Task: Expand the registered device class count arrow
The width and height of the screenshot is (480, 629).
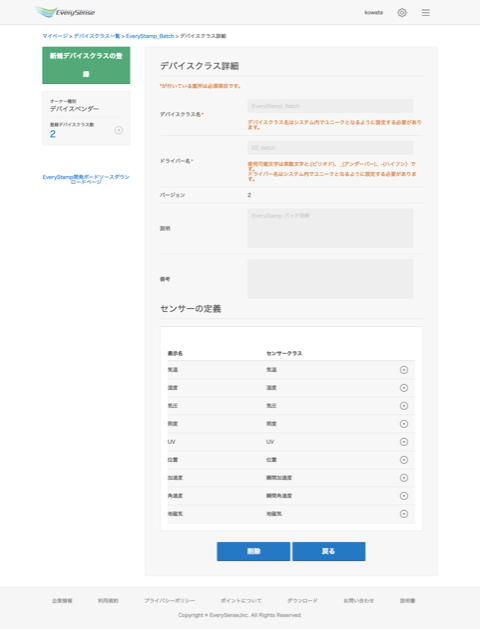Action: [119, 130]
